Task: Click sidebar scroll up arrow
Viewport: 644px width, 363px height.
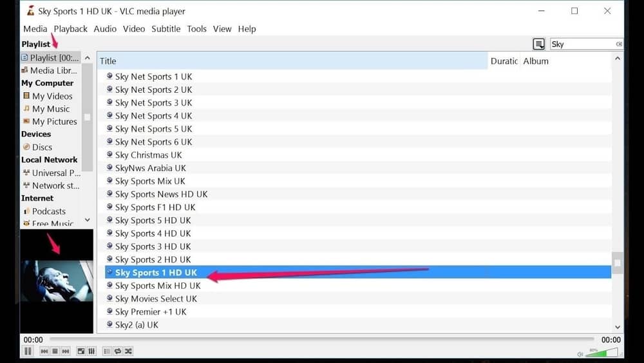Action: click(88, 58)
